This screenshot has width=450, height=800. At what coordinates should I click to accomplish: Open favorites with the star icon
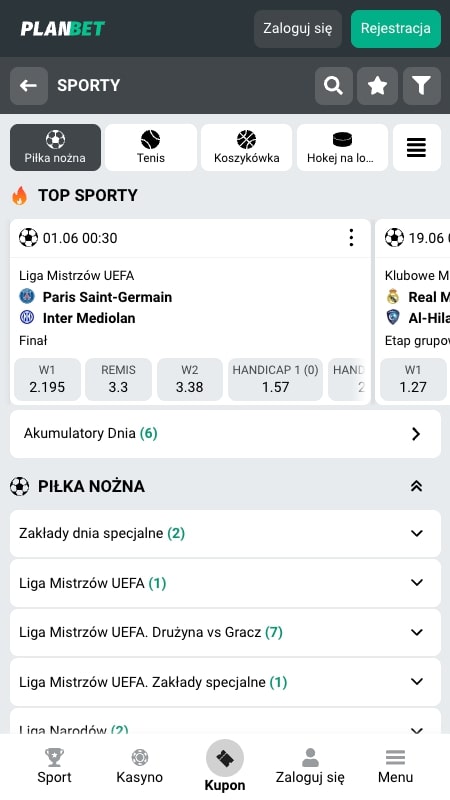(378, 86)
